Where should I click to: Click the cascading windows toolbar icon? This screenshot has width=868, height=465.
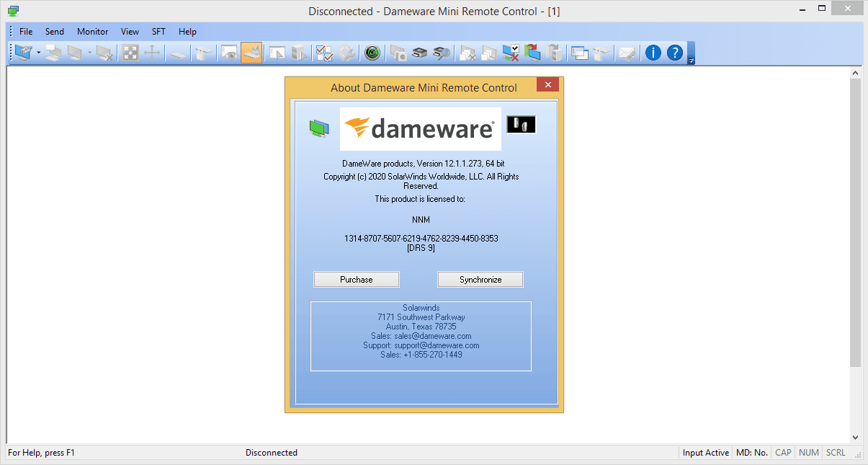click(x=580, y=53)
